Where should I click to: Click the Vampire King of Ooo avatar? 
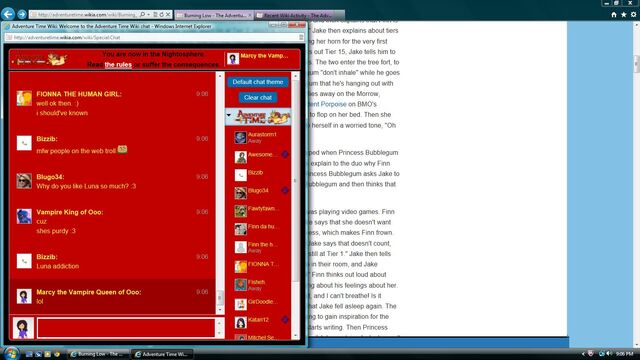click(24, 216)
